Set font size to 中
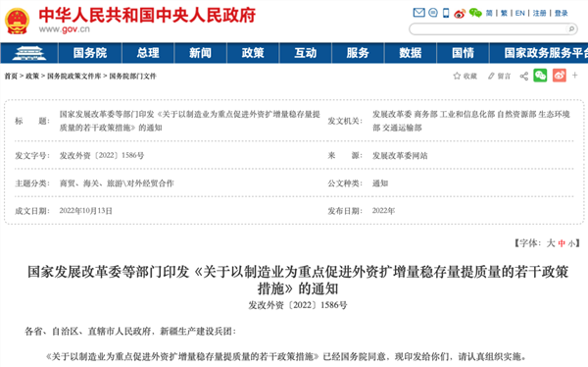Image resolution: width=588 pixels, height=367 pixels. coord(562,243)
